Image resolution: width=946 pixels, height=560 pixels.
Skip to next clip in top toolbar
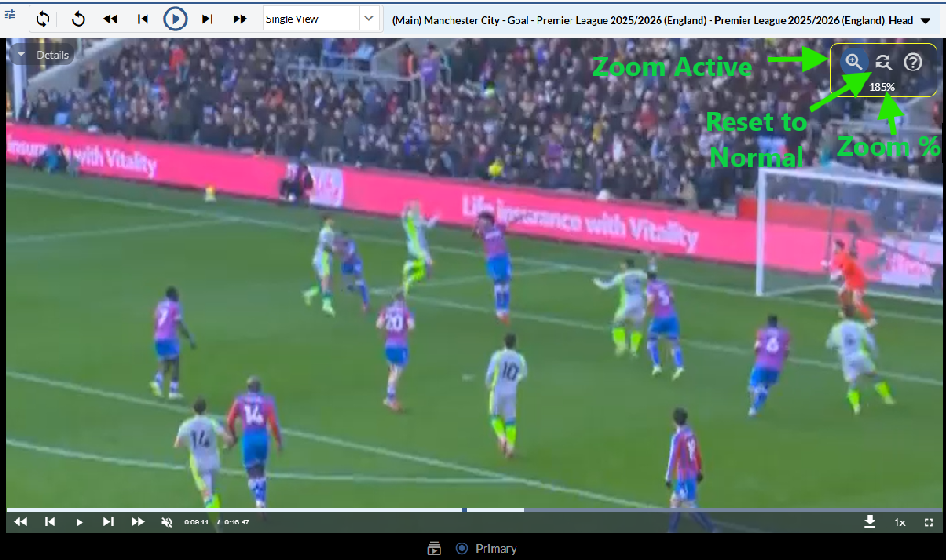pos(208,18)
